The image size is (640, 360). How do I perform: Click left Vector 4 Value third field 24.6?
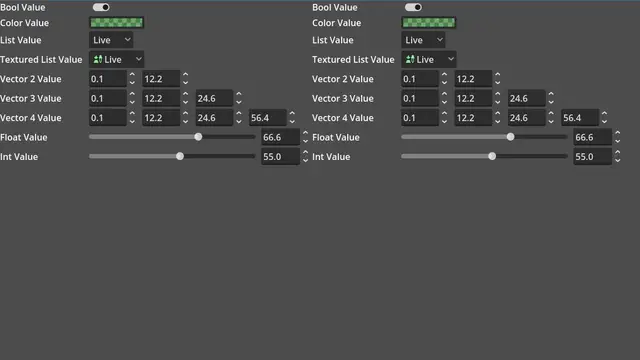click(214, 118)
